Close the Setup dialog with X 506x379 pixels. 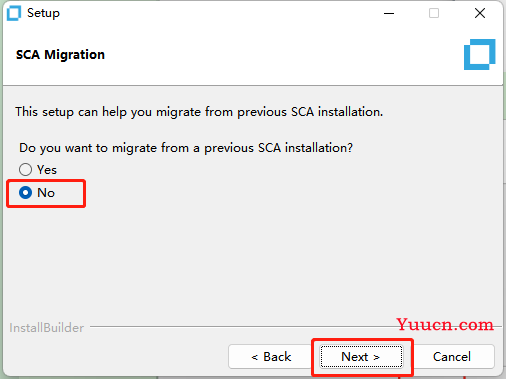coord(480,13)
